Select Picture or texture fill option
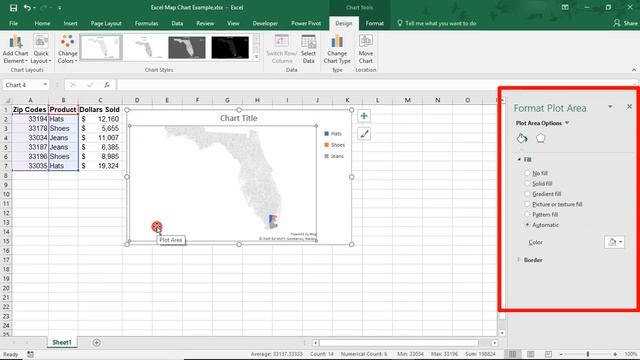Screen dimensions: 640x360 (527, 204)
